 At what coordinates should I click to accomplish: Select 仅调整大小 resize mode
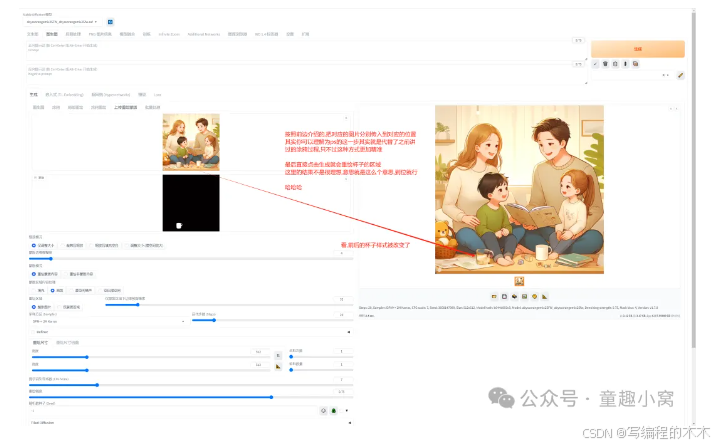point(43,245)
